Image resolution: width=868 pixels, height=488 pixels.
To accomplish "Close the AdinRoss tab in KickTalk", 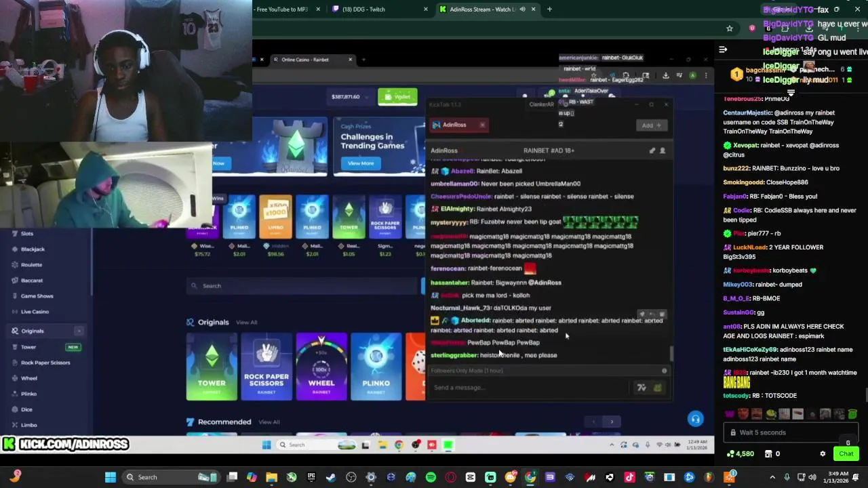I will 482,125.
